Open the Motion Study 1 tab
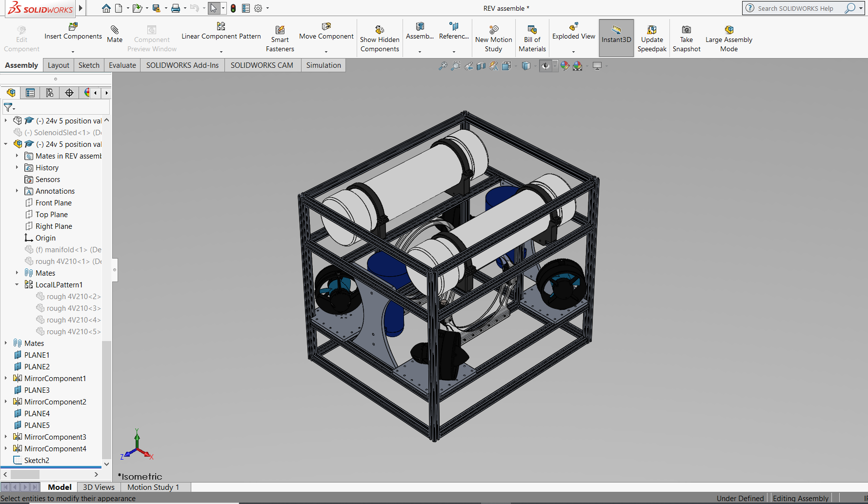 click(153, 487)
